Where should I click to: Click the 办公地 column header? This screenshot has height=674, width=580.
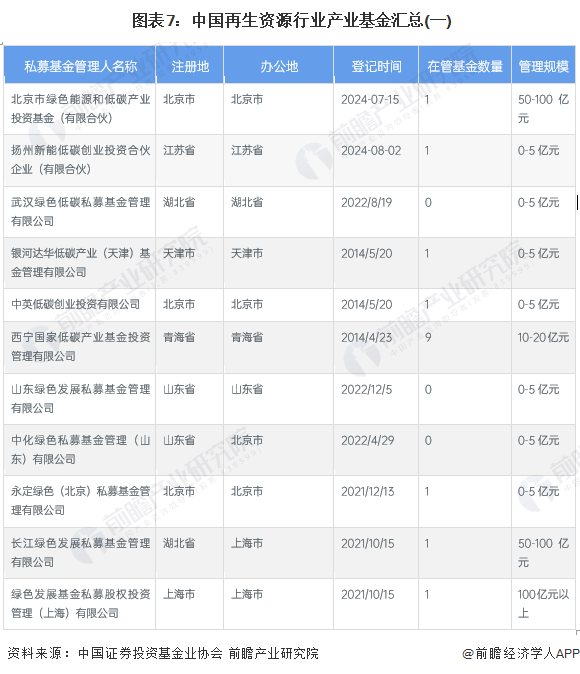[x=279, y=66]
